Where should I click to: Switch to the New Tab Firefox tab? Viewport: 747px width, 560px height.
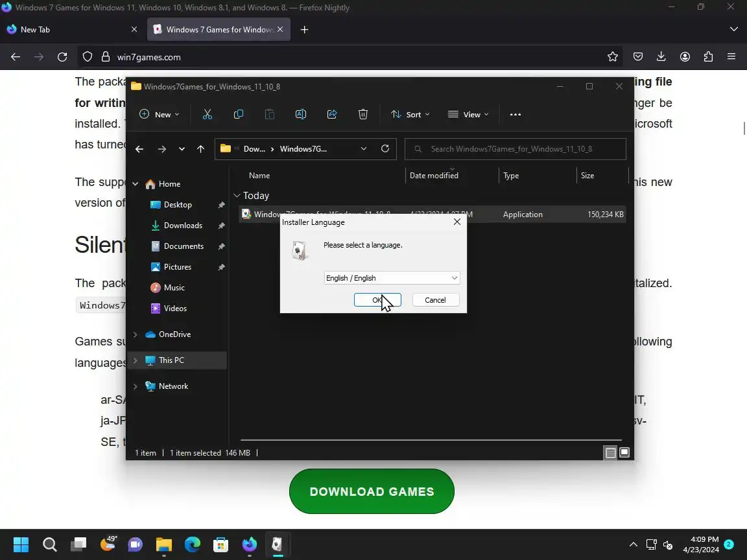[x=73, y=30]
